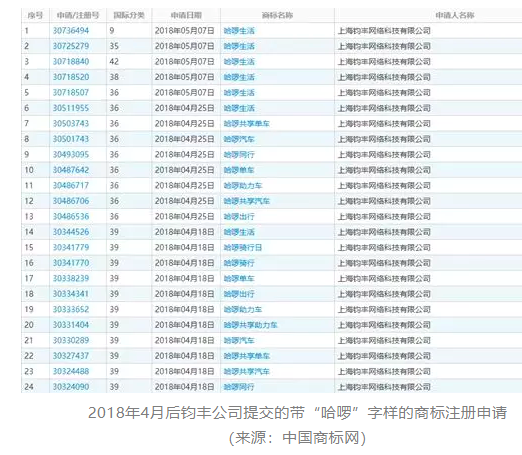
Task: Open application number 30736494 link
Action: [x=71, y=31]
